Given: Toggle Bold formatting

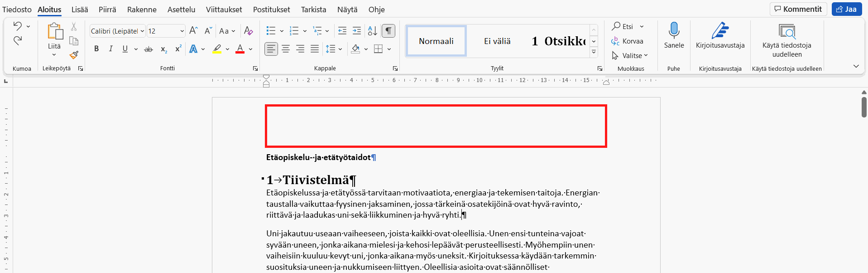Looking at the screenshot, I should [96, 49].
